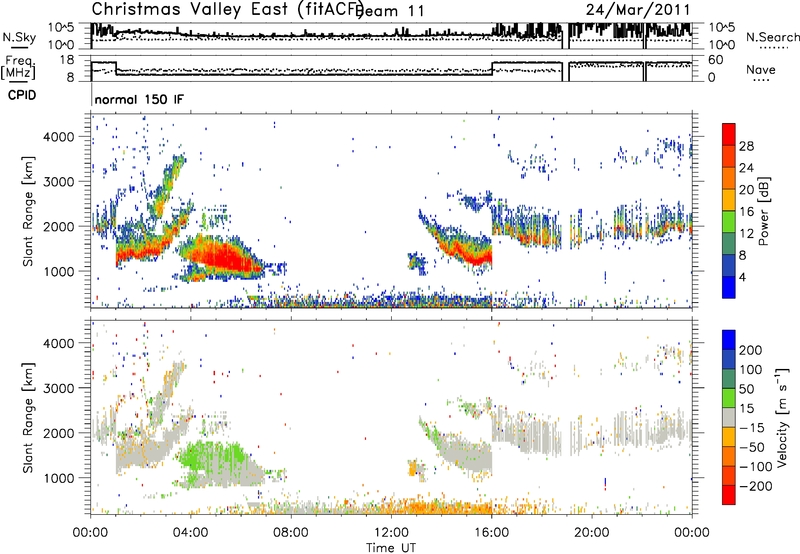Screen dimensions: 800x554
Task: Click the '20:00' time tick label
Action: [591, 533]
